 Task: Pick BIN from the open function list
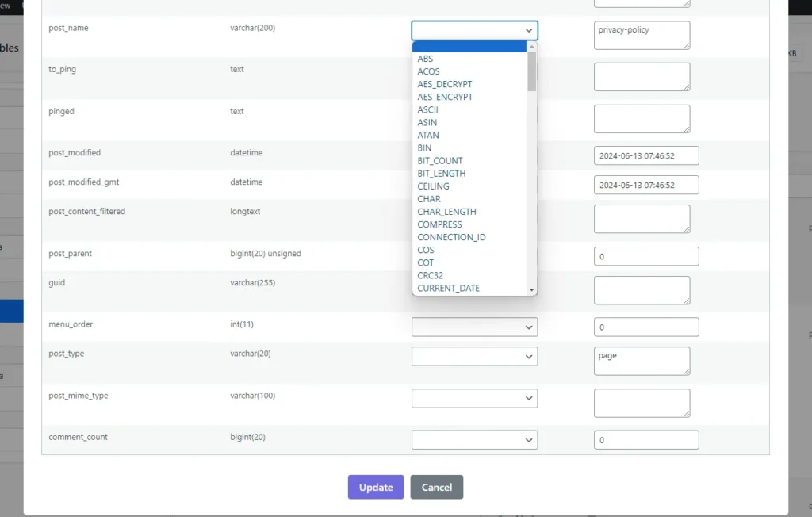click(423, 147)
